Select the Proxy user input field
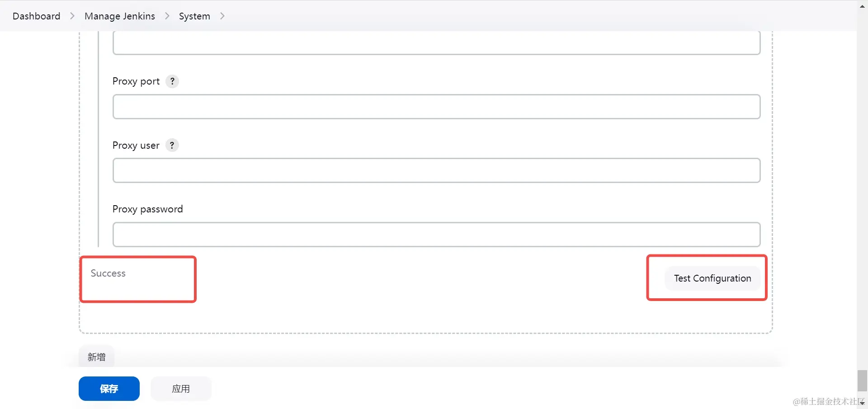868x409 pixels. (436, 170)
